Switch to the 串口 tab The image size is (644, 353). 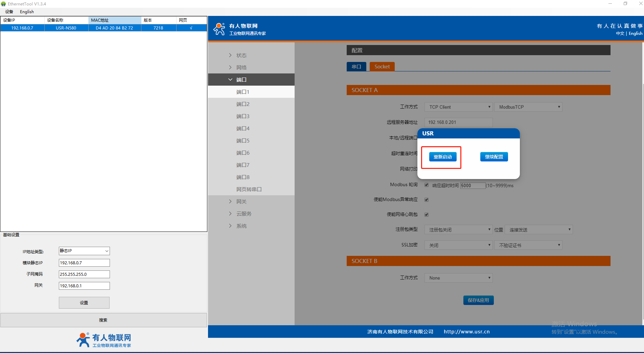(356, 67)
